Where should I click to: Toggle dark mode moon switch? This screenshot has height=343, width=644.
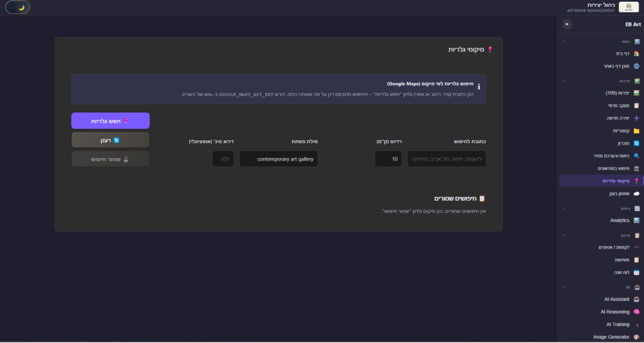[x=17, y=8]
